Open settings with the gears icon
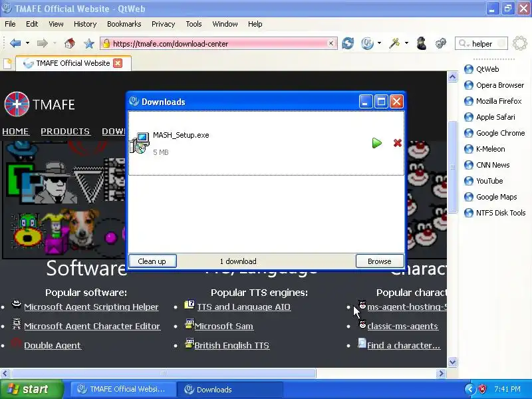Image resolution: width=532 pixels, height=399 pixels. point(441,43)
